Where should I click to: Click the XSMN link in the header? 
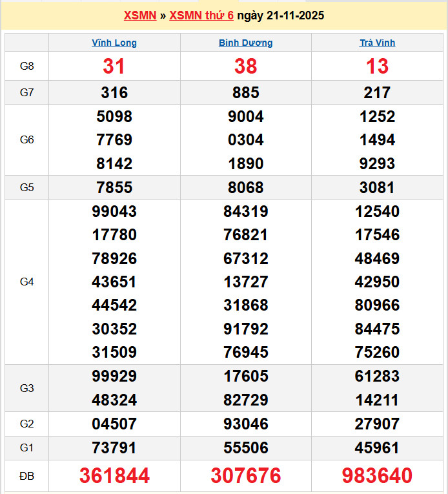[139, 15]
